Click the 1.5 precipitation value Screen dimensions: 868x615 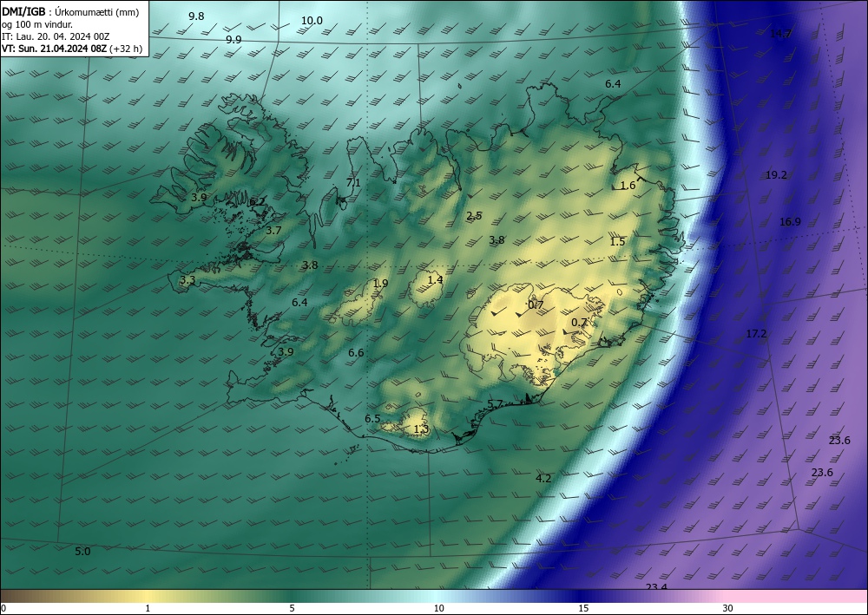(617, 242)
